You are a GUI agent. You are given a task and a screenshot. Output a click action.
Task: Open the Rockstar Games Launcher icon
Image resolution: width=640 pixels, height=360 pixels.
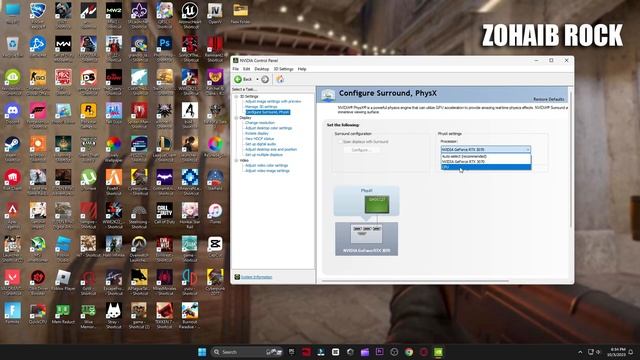(x=88, y=114)
